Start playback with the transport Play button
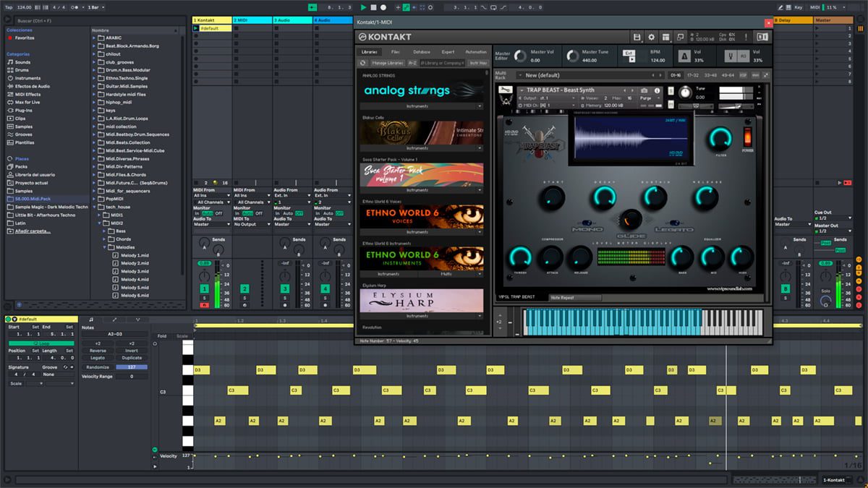Image resolution: width=868 pixels, height=488 pixels. pyautogui.click(x=364, y=7)
